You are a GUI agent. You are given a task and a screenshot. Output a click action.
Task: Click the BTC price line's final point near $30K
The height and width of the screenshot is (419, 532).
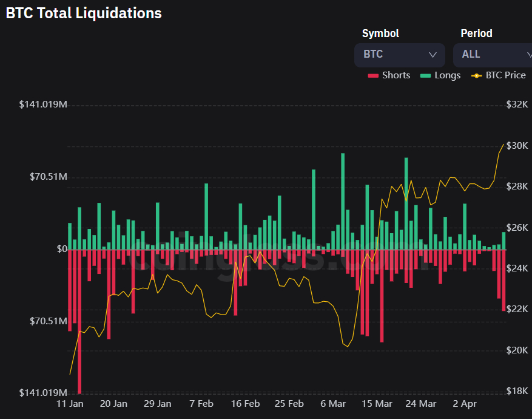point(503,145)
